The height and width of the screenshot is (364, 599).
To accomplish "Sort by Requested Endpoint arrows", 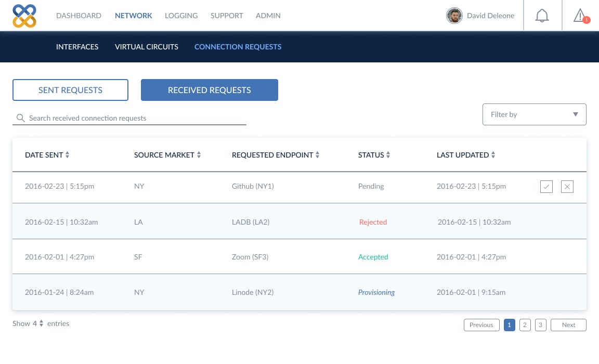I will (318, 154).
